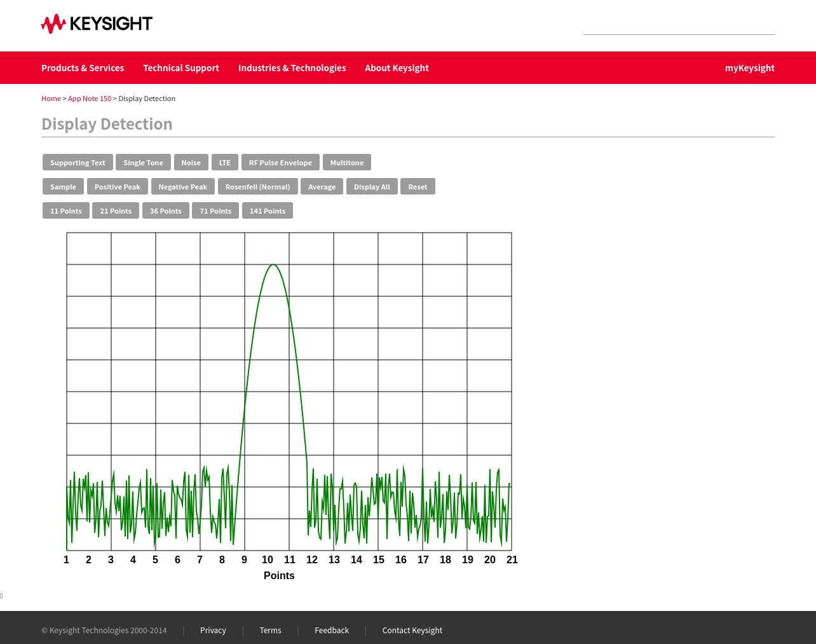Click the Display Detection heading

(x=107, y=124)
